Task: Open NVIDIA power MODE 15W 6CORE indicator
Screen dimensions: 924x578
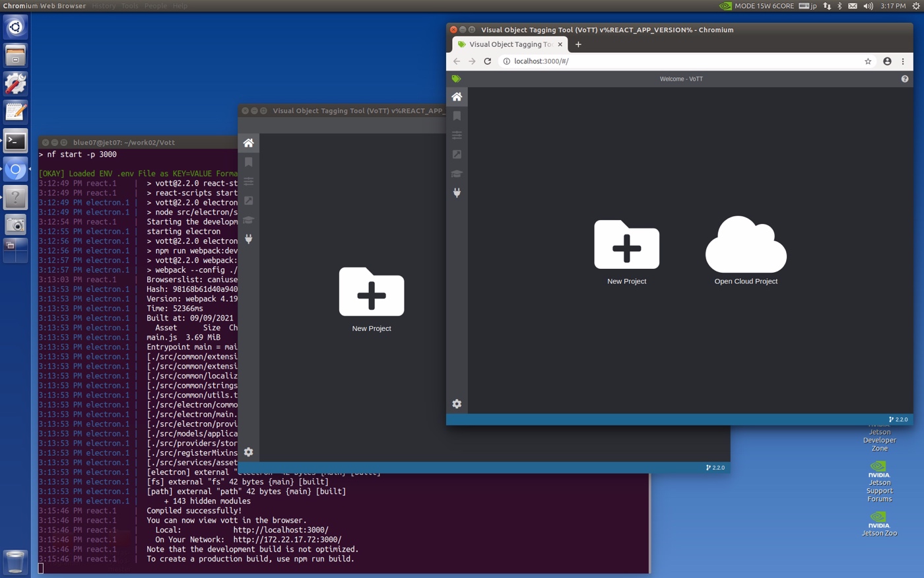Action: pyautogui.click(x=756, y=5)
